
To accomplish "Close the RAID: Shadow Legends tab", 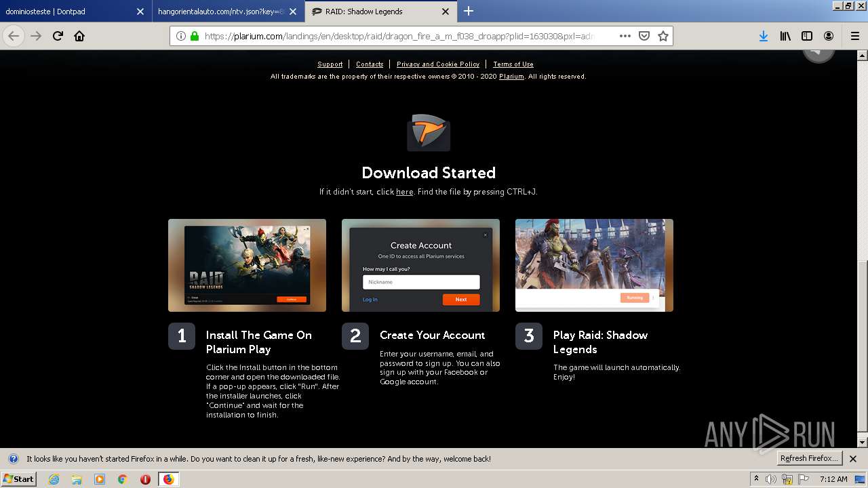I will [x=446, y=12].
